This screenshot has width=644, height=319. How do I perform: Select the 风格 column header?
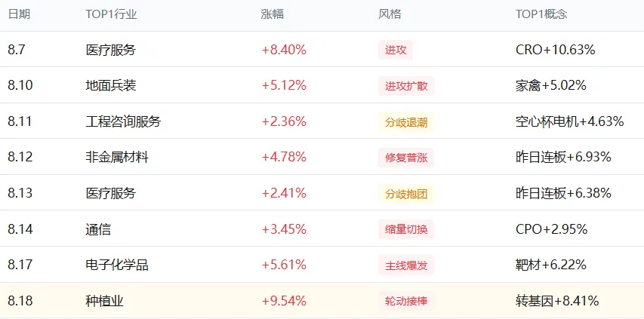tap(390, 14)
